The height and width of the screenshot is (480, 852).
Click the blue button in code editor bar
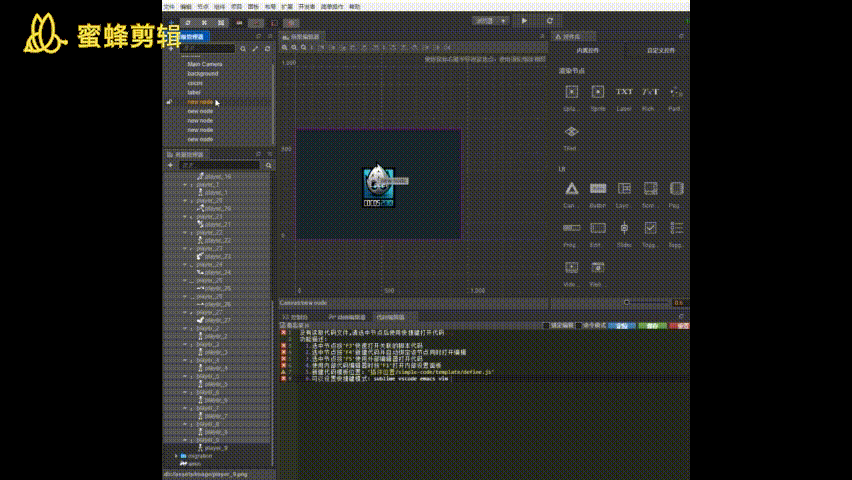tap(622, 326)
